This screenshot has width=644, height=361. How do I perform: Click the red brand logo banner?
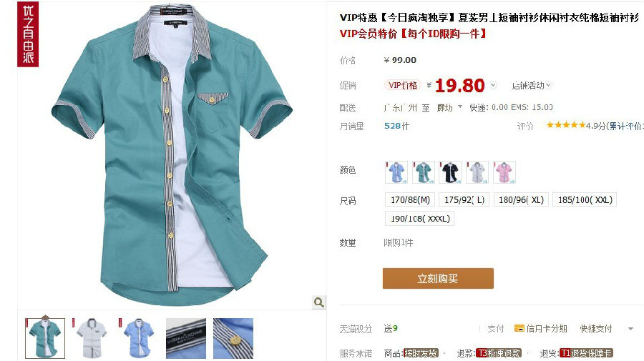(28, 34)
